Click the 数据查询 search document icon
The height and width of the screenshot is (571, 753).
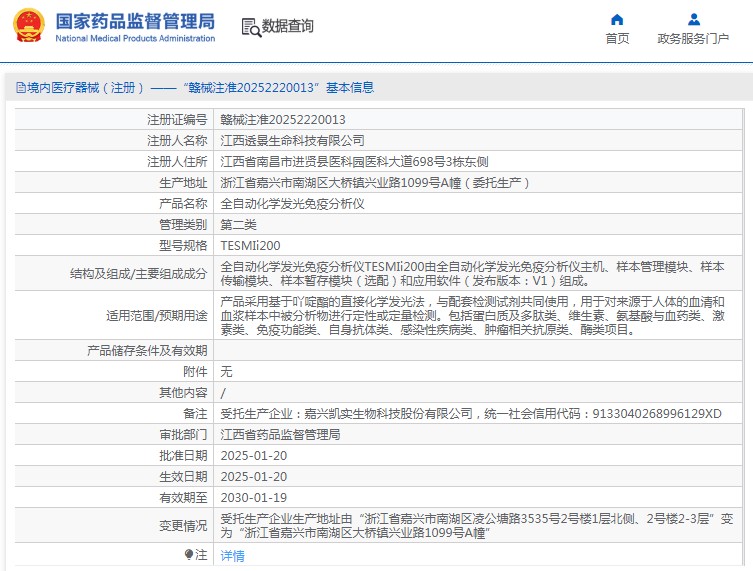[x=250, y=27]
